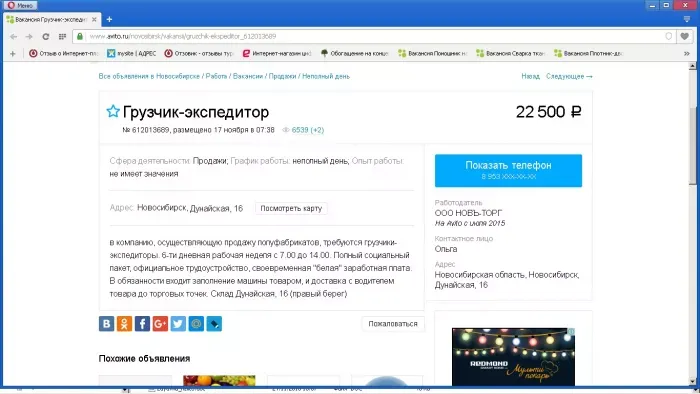This screenshot has height=394, width=700.
Task: Add listing to favorites star
Action: coord(113,111)
